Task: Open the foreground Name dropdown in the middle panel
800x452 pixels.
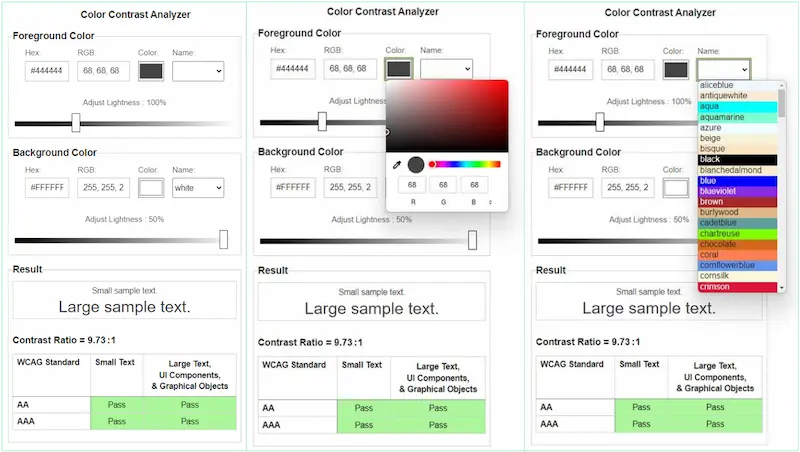Action: pyautogui.click(x=446, y=69)
